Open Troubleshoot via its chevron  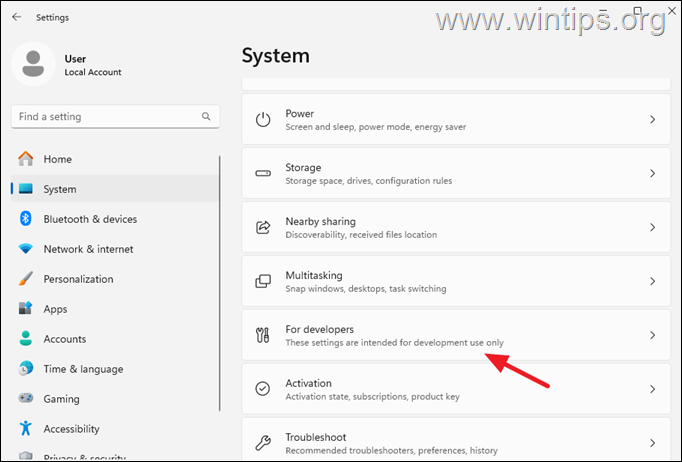tap(652, 443)
